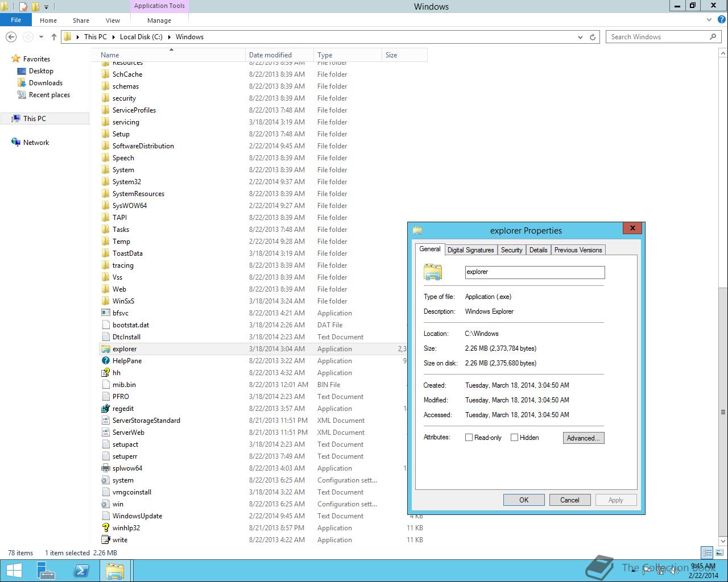This screenshot has height=582, width=728.
Task: Open the Previous Versions tab
Action: [578, 250]
